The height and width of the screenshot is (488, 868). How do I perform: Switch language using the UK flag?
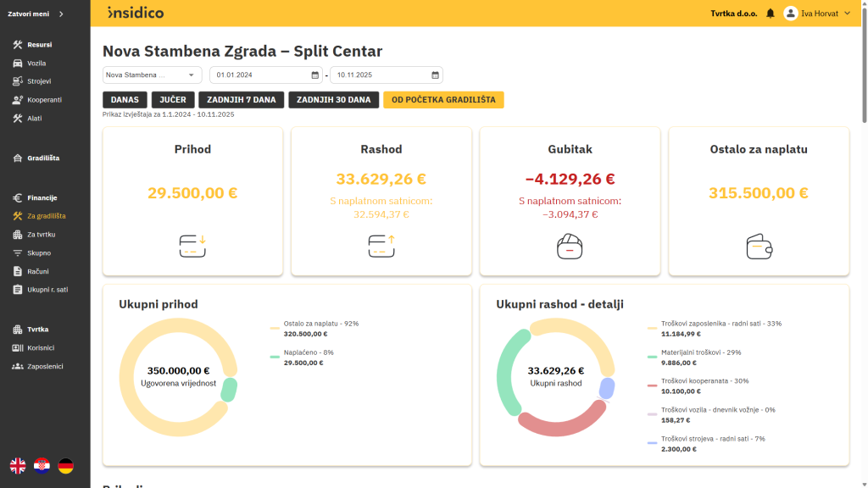pos(18,465)
